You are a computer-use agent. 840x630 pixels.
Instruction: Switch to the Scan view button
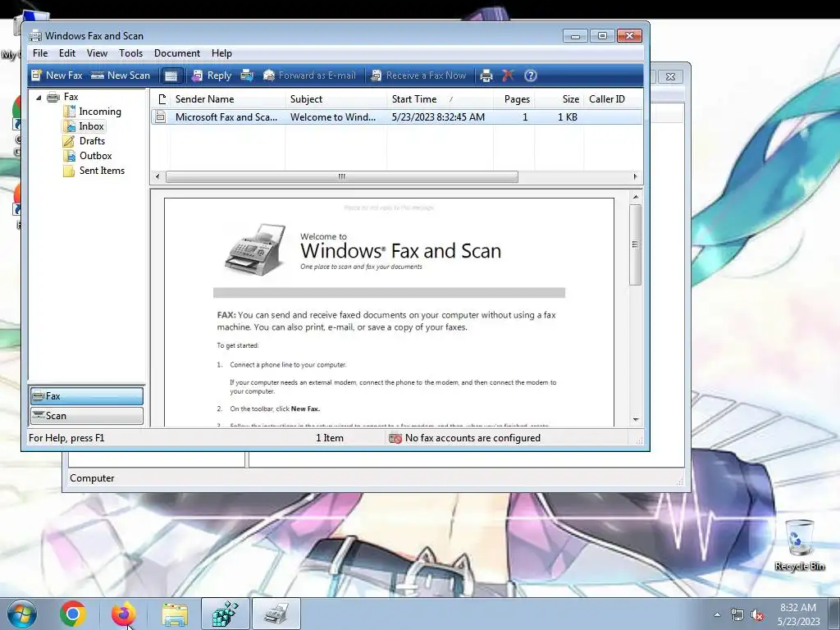click(x=86, y=416)
